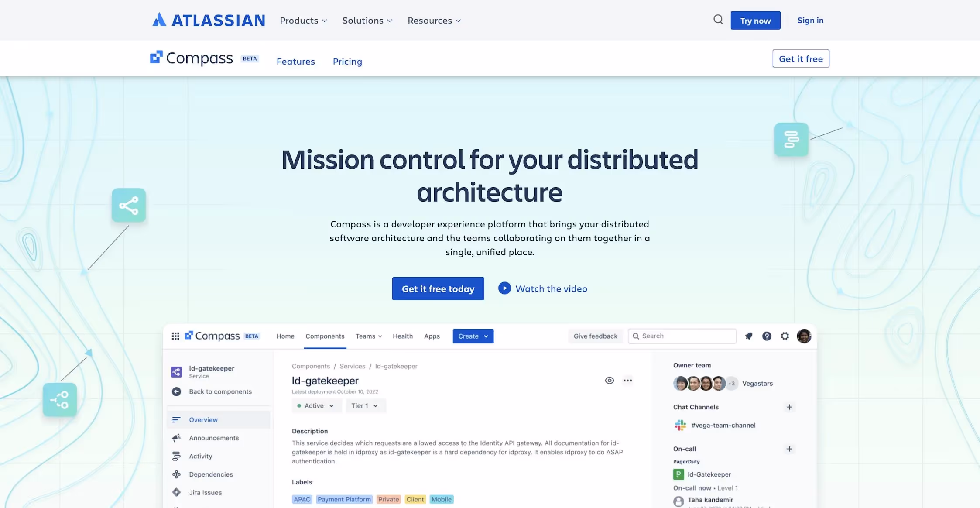Click the Back to components arrow icon
The height and width of the screenshot is (508, 980).
pos(176,391)
